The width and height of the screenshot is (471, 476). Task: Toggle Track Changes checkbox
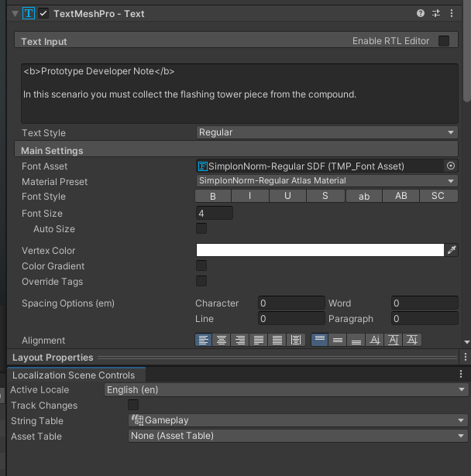133,405
